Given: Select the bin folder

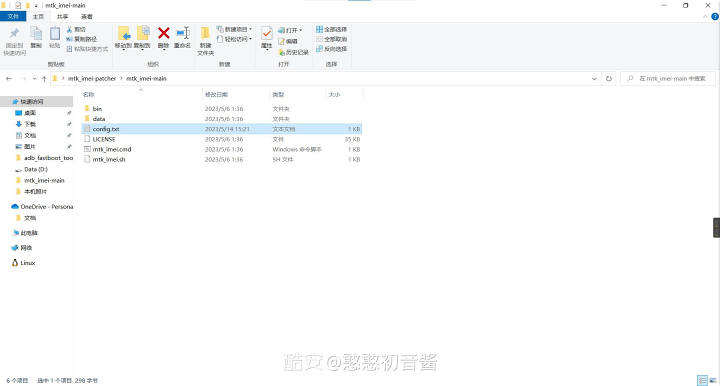Looking at the screenshot, I should 222,109.
